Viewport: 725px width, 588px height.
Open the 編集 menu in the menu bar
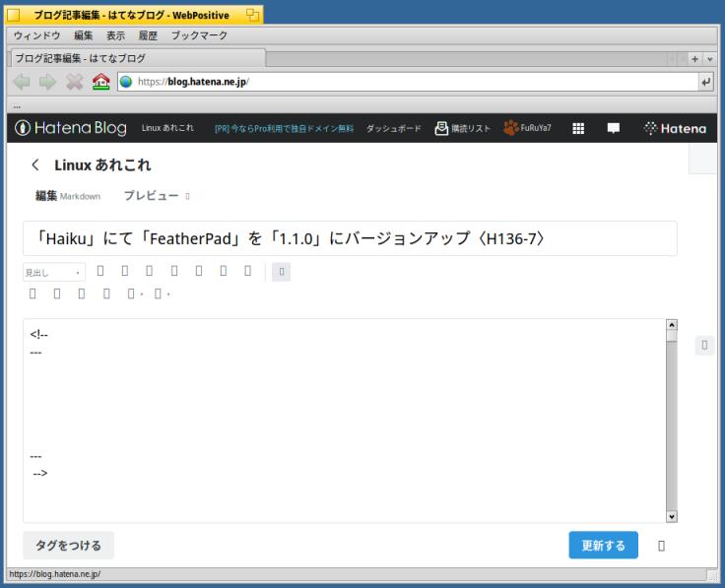point(83,35)
